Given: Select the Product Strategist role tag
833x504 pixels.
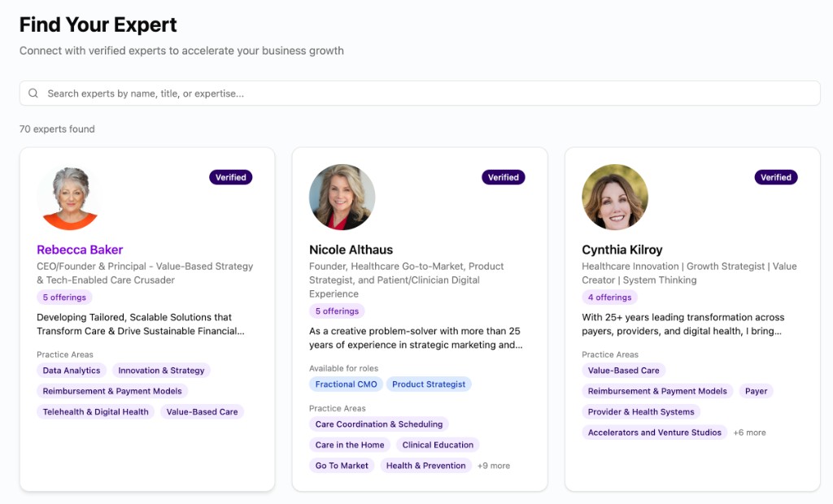Looking at the screenshot, I should 429,385.
